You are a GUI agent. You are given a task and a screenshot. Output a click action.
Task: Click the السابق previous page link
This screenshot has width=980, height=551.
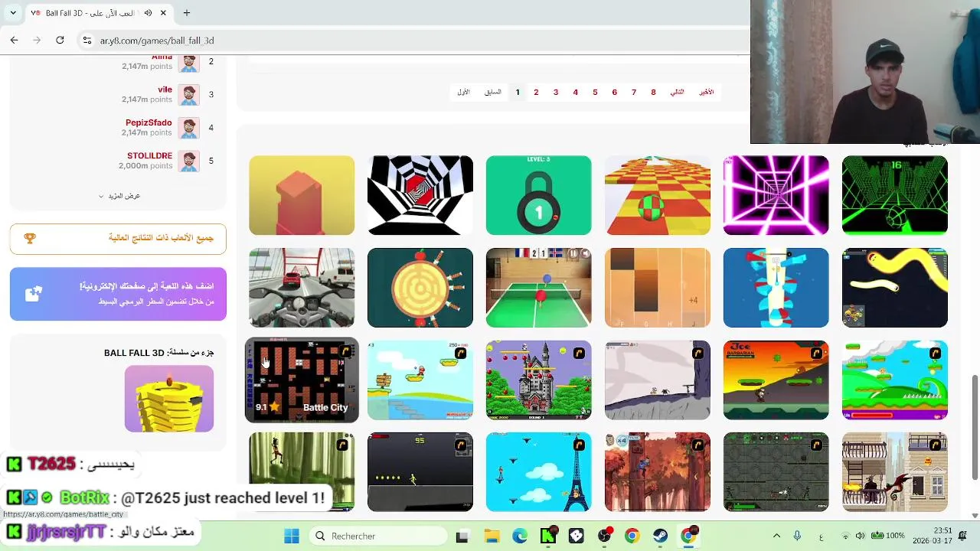[x=493, y=92]
